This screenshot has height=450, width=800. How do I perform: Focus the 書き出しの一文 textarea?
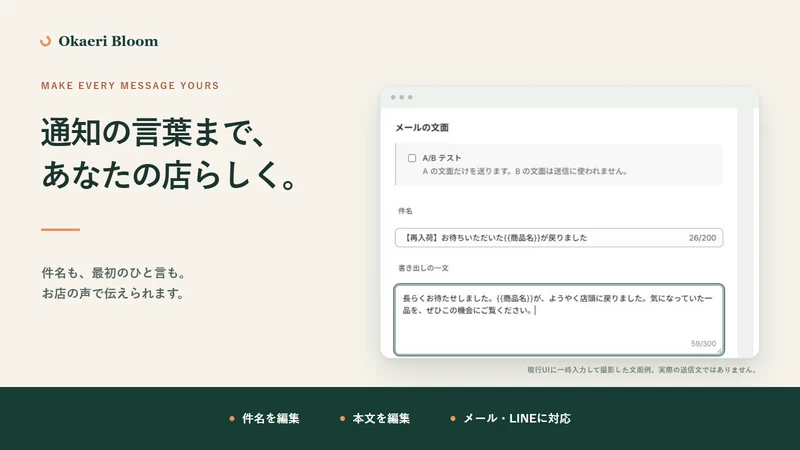tap(559, 319)
